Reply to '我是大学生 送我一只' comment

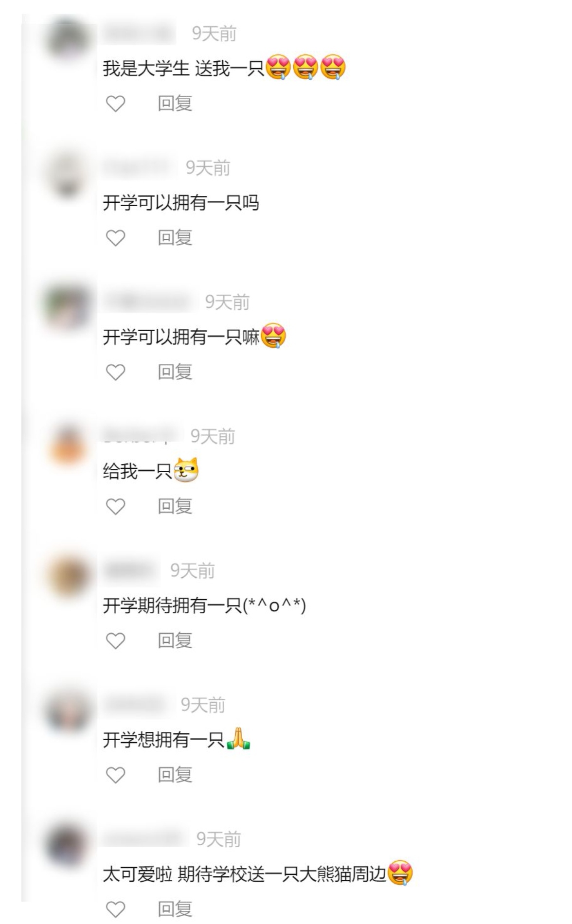175,104
